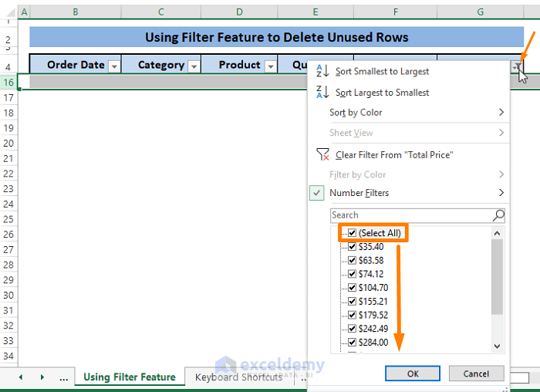Open the Category filter dropdown
This screenshot has width=540, height=392.
point(194,66)
